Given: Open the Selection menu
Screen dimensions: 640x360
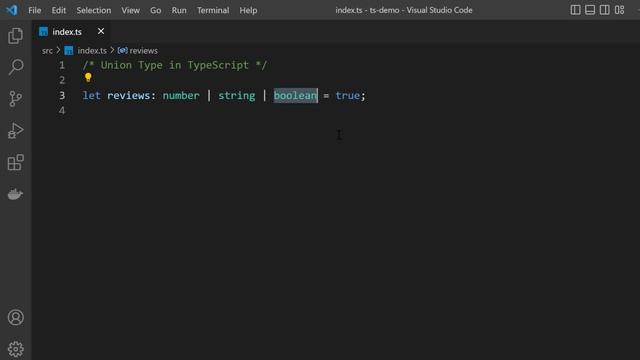Looking at the screenshot, I should pyautogui.click(x=93, y=10).
